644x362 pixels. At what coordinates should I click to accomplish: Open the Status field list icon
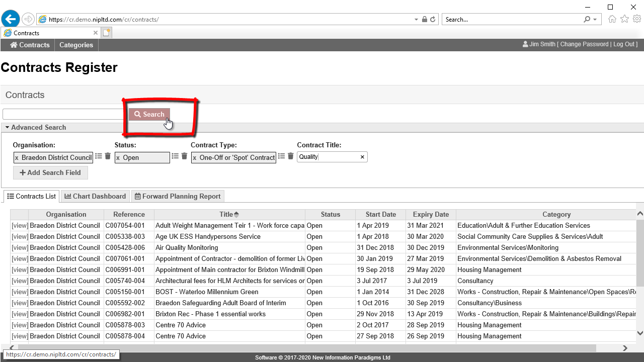175,156
